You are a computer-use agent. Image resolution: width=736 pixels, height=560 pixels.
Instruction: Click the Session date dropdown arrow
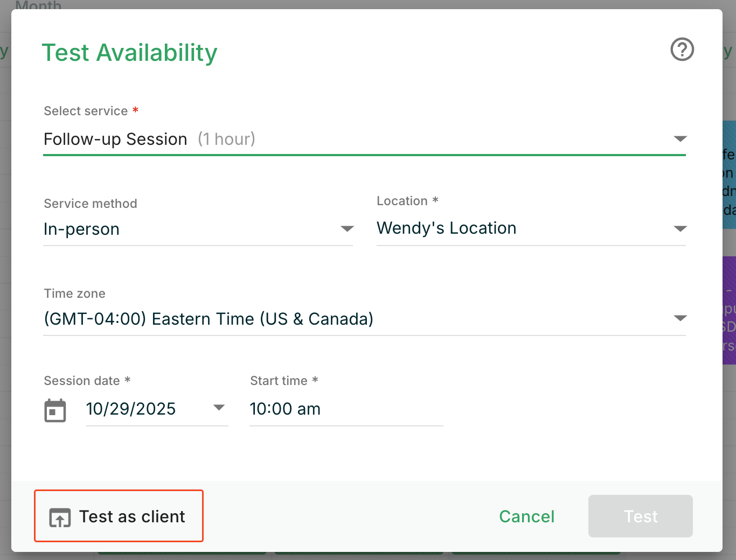tap(219, 408)
